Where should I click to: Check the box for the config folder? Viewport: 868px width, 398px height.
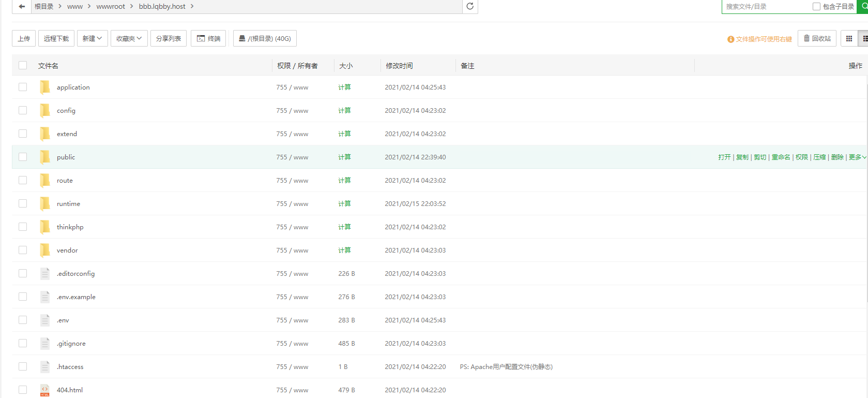click(23, 110)
